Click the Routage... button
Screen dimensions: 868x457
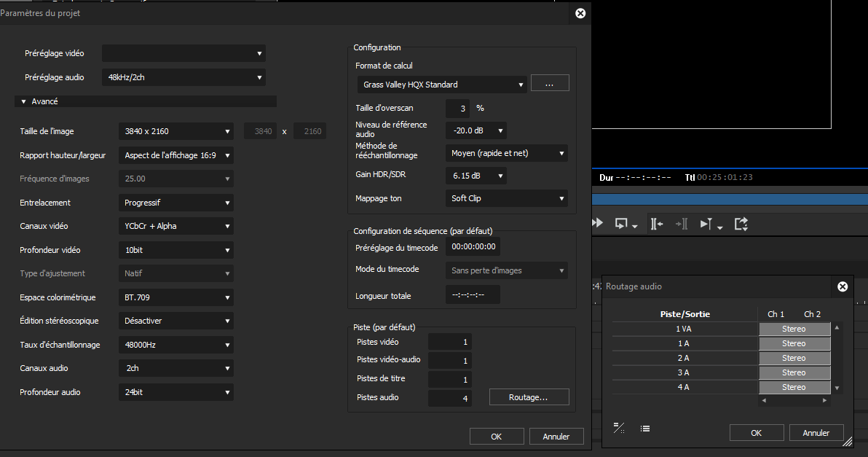tap(528, 398)
